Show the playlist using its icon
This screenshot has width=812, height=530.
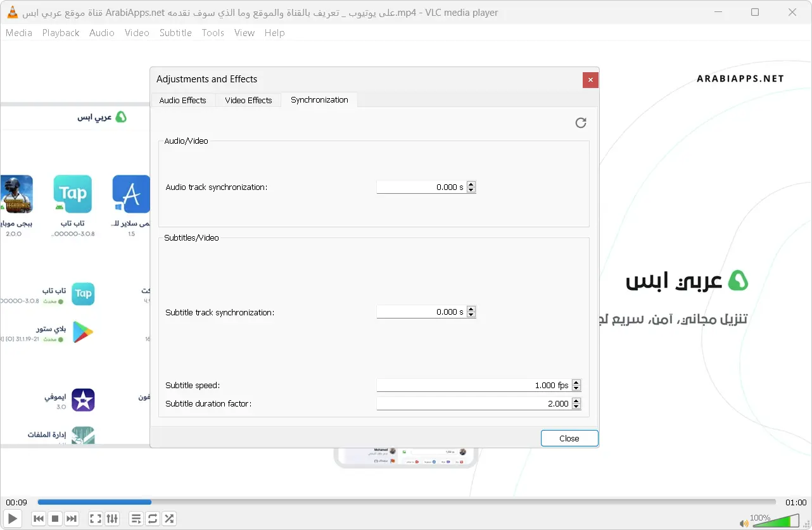pos(136,518)
